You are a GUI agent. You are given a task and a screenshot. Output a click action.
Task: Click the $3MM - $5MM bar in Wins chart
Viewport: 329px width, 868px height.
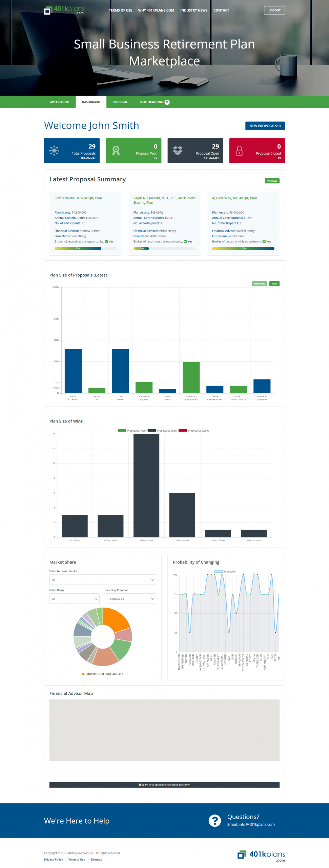click(182, 515)
